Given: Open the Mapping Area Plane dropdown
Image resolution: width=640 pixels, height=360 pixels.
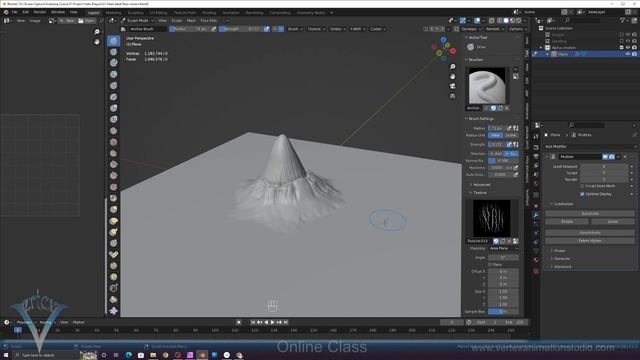Looking at the screenshot, I should click(503, 248).
